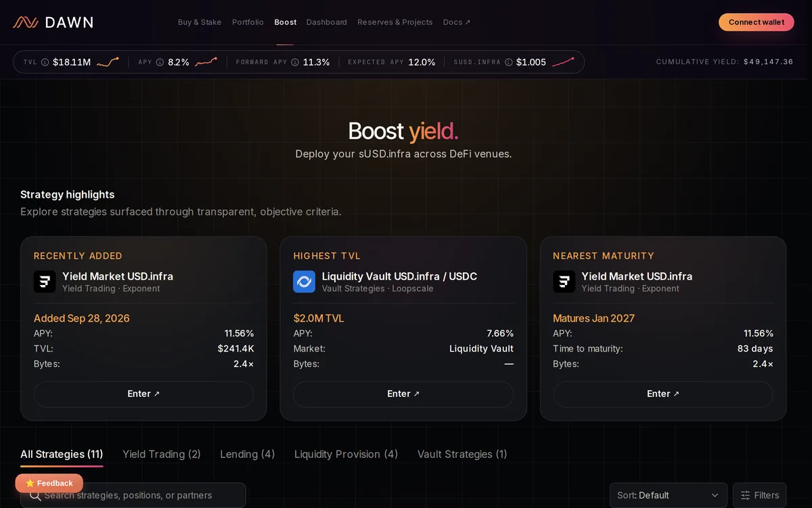Click the Feedback star icon
The width and height of the screenshot is (812, 508).
(30, 483)
